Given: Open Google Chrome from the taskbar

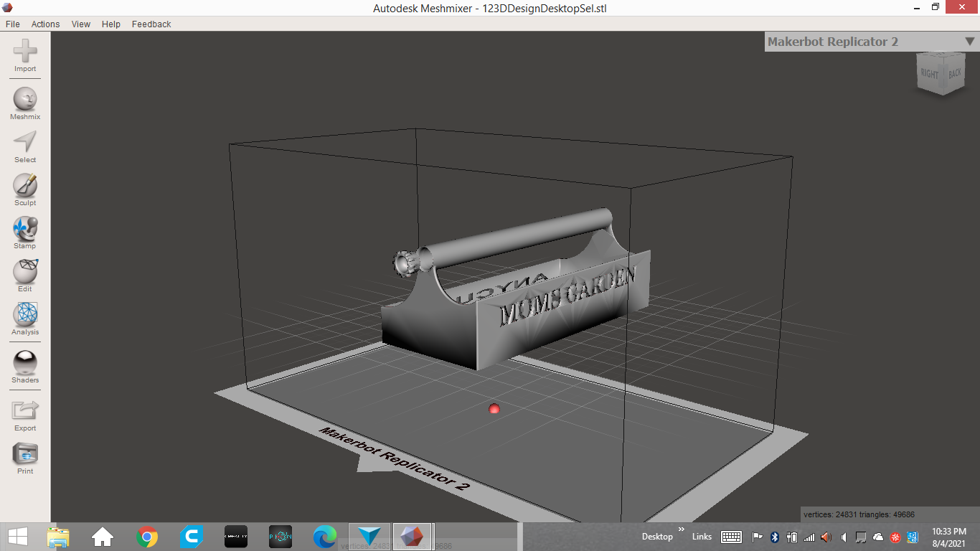Looking at the screenshot, I should (147, 537).
